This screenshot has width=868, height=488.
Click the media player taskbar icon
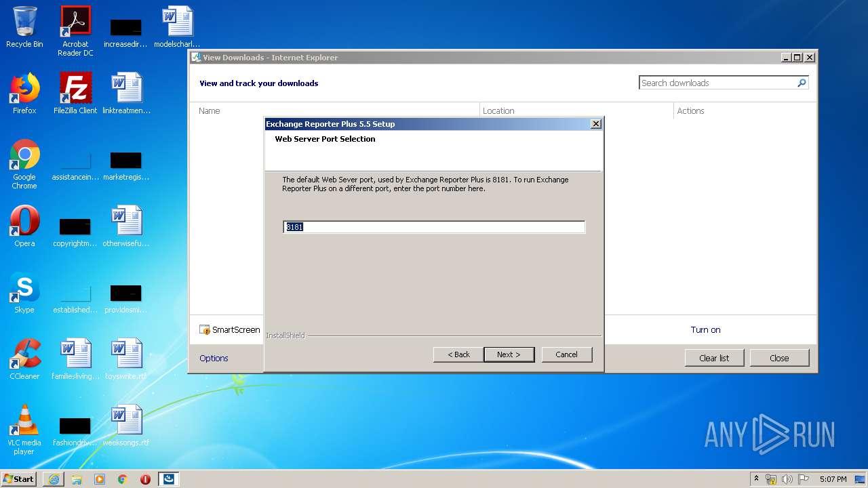click(100, 479)
